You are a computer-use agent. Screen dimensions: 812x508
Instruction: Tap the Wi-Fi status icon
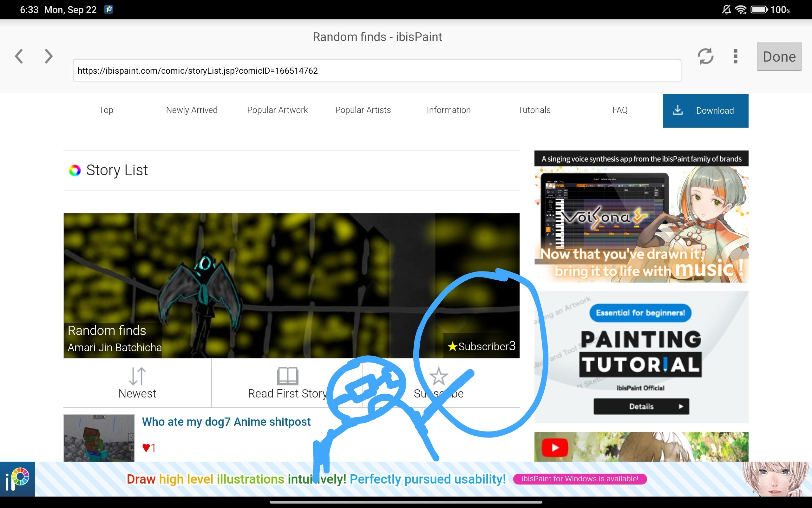tap(741, 10)
